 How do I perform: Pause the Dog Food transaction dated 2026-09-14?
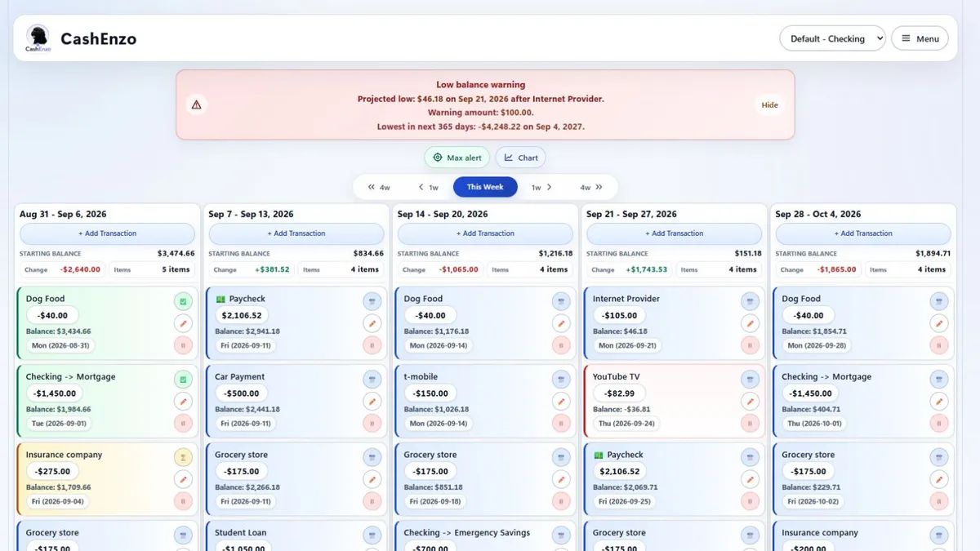[x=561, y=345]
